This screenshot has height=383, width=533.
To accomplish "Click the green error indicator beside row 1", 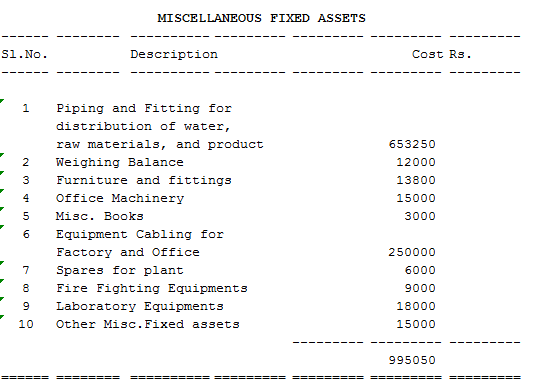I will (x=2, y=101).
